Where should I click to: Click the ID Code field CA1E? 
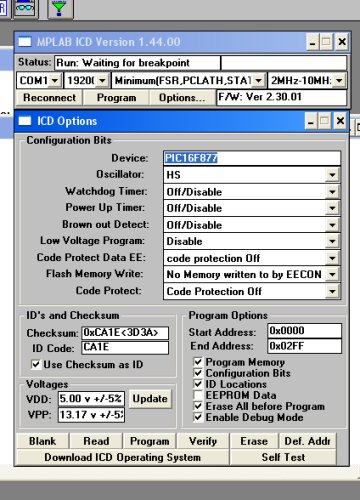tap(125, 347)
